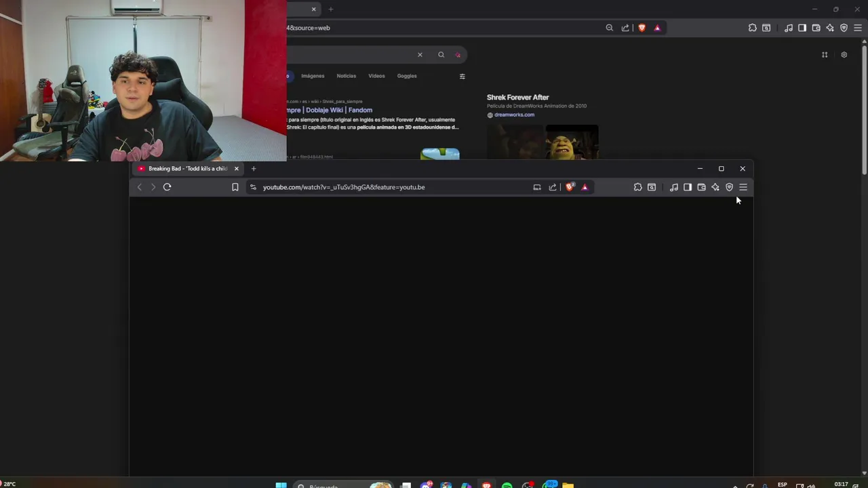
Task: Switch to the Imágenes search tab
Action: [313, 76]
